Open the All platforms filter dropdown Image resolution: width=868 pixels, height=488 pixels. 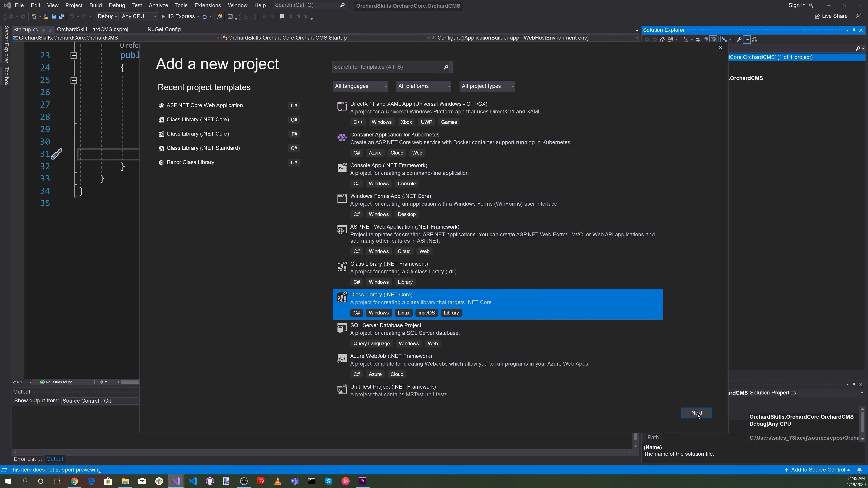423,86
